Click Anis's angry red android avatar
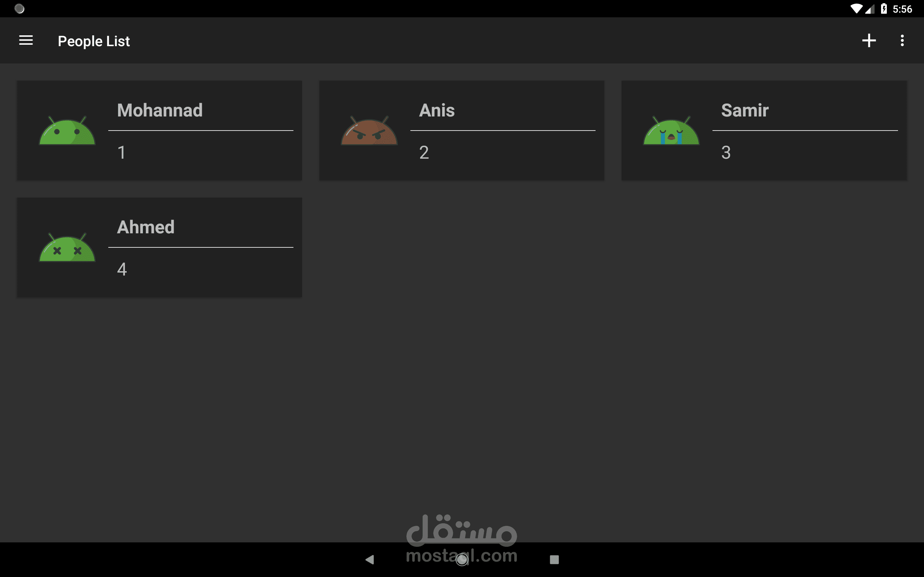924x577 pixels. pos(369,131)
